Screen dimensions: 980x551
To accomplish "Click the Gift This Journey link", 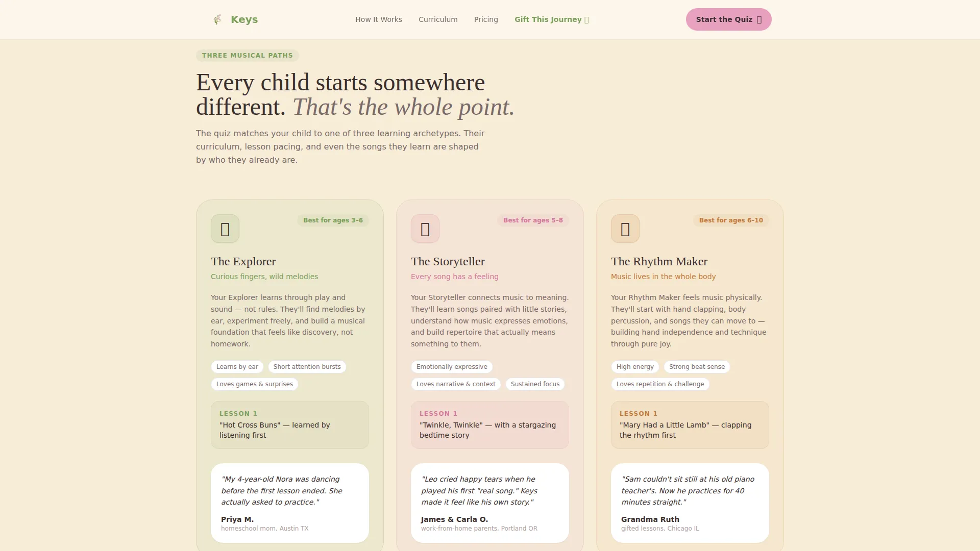I will click(552, 19).
